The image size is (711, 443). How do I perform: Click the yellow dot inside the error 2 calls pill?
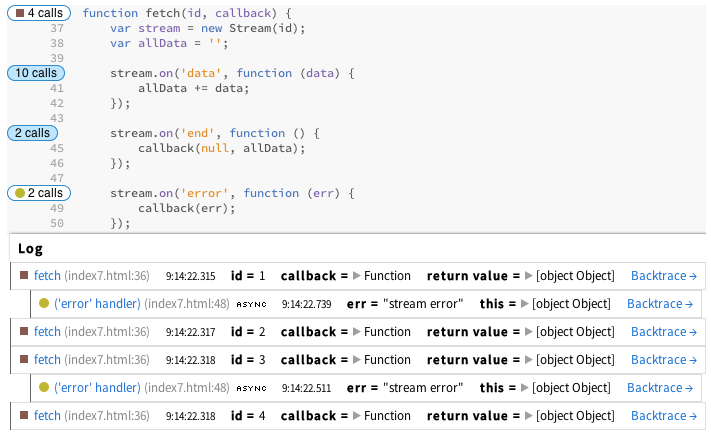[x=20, y=193]
